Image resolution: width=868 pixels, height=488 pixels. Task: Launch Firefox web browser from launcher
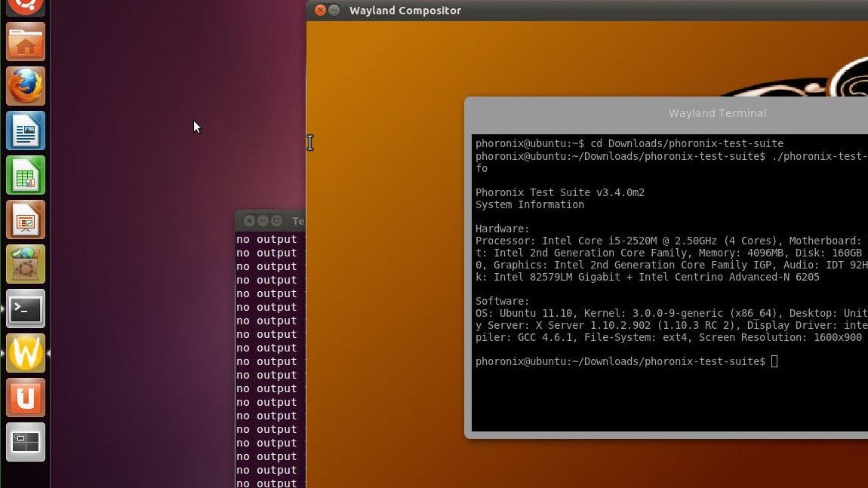(26, 86)
